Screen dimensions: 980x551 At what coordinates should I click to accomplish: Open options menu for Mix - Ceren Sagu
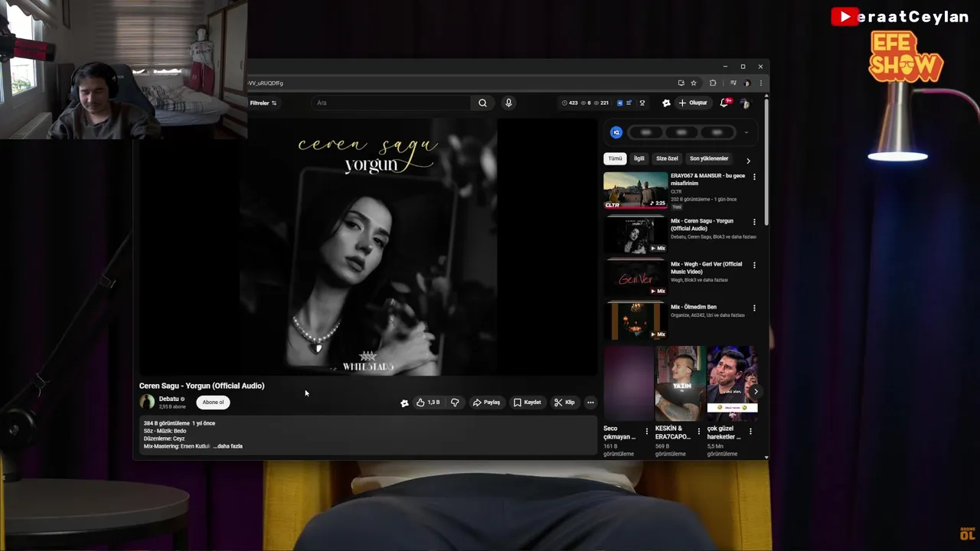754,222
